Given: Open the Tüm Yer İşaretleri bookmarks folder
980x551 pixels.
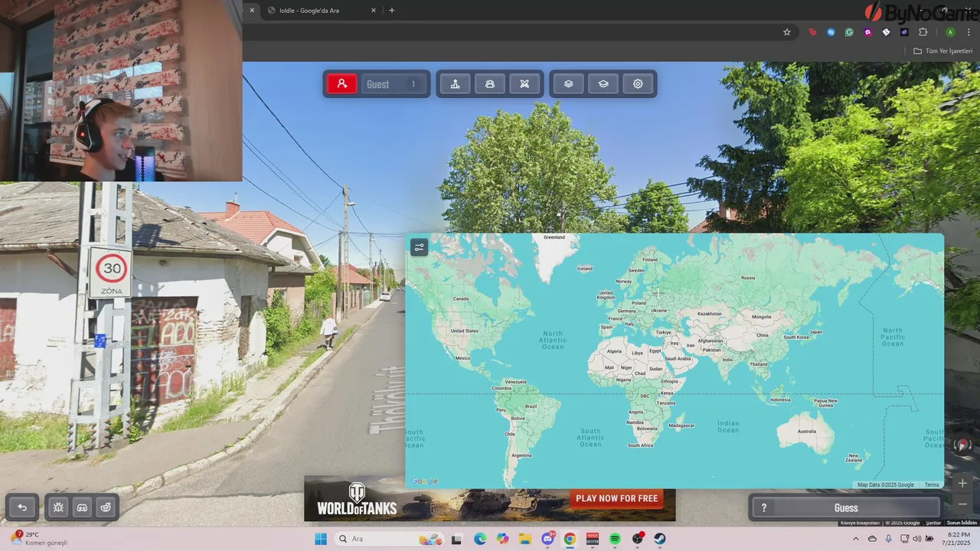Looking at the screenshot, I should point(942,51).
